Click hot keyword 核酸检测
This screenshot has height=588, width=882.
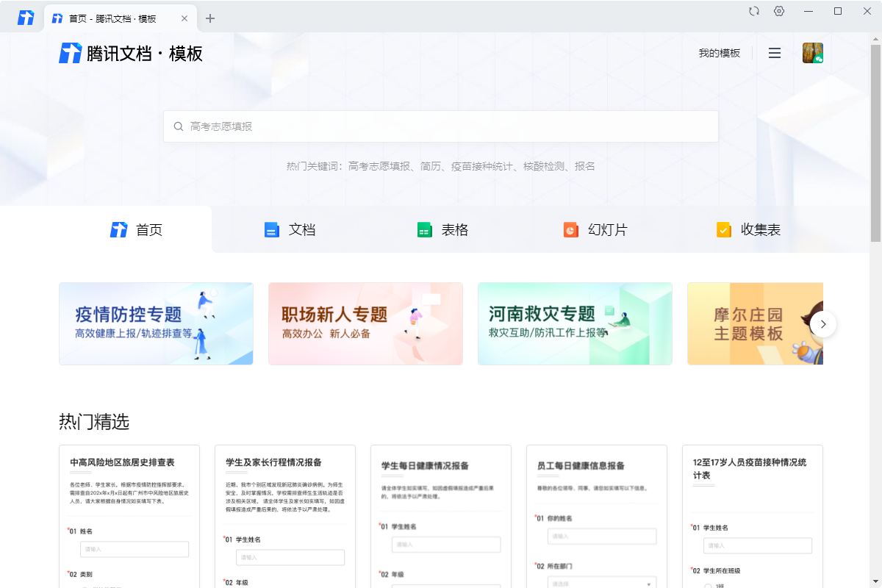click(544, 166)
